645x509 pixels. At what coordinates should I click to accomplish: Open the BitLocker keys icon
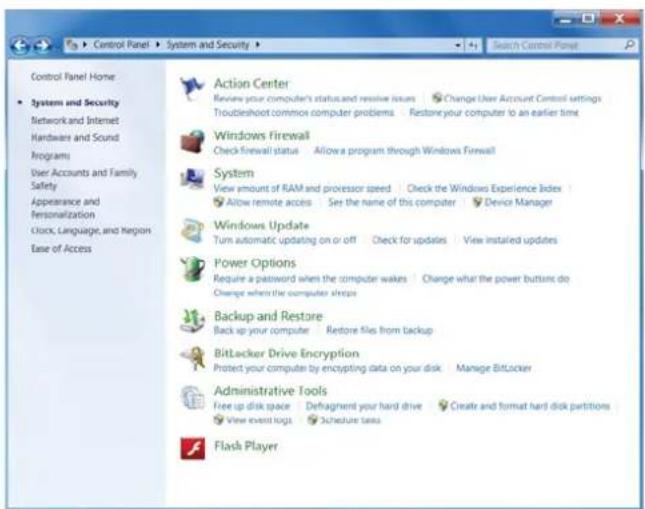click(192, 358)
